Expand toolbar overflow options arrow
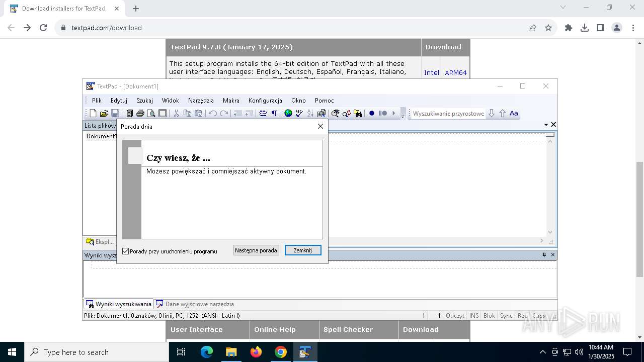The height and width of the screenshot is (362, 644). pos(403,114)
